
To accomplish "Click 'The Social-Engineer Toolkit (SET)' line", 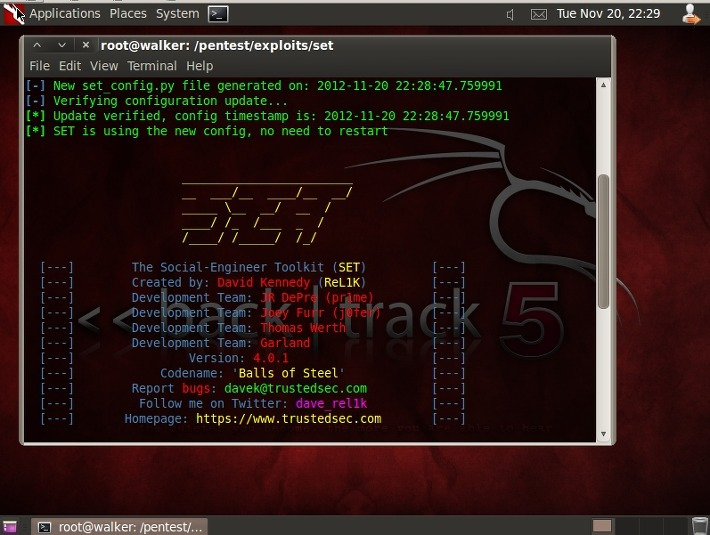I will [x=249, y=268].
